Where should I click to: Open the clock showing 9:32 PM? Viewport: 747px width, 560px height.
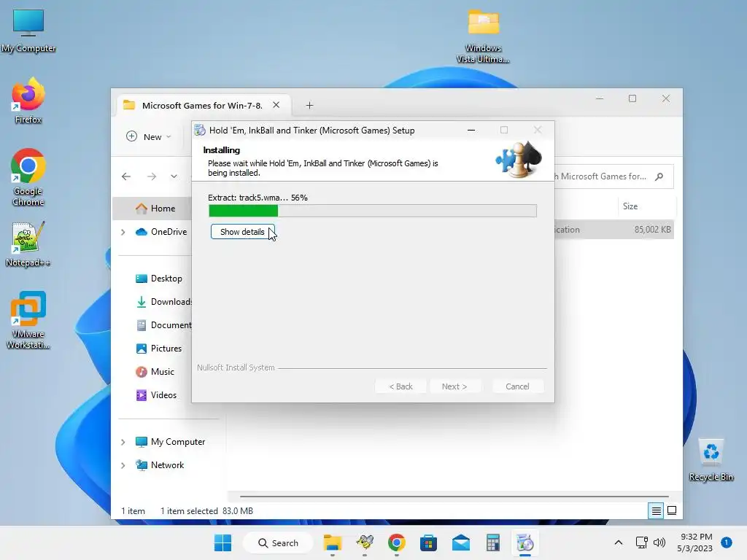pyautogui.click(x=694, y=542)
